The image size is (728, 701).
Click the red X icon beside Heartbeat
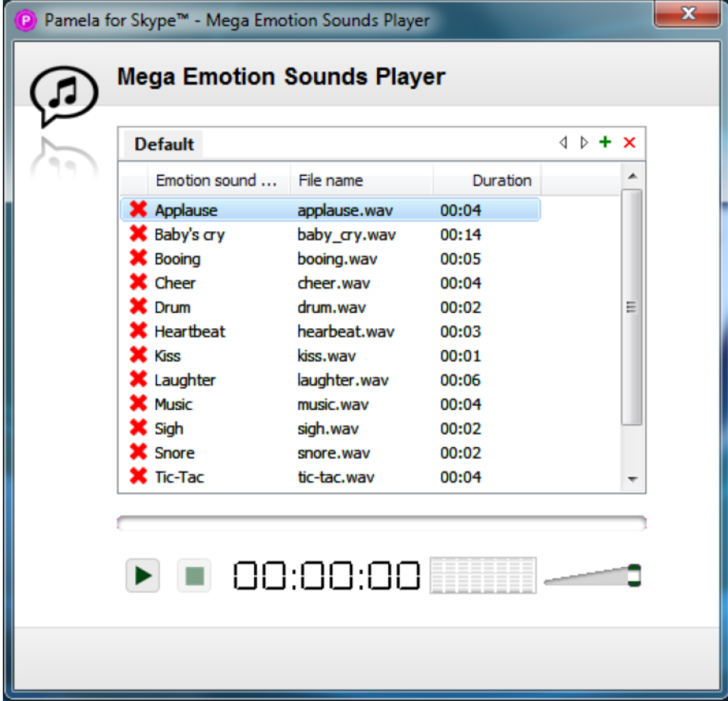(138, 330)
